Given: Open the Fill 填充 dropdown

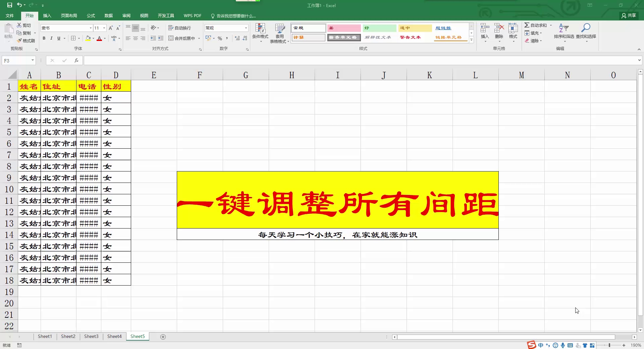Looking at the screenshot, I should pyautogui.click(x=533, y=33).
